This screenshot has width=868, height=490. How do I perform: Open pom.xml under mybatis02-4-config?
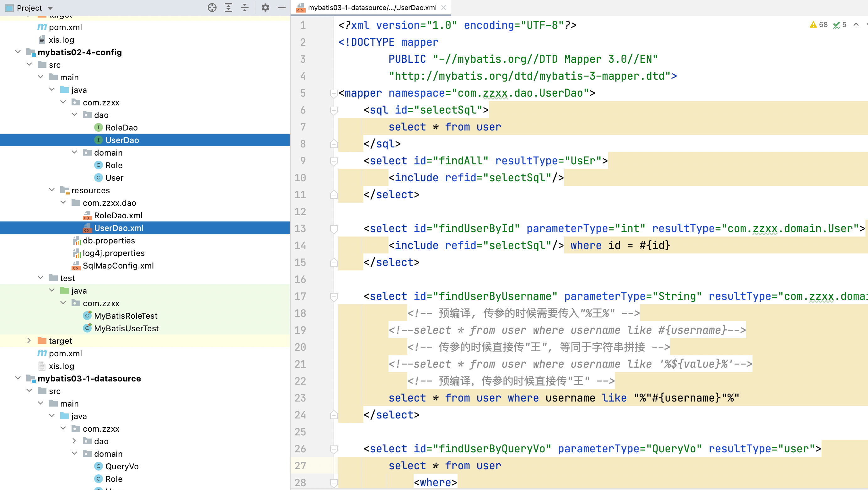[x=65, y=353]
